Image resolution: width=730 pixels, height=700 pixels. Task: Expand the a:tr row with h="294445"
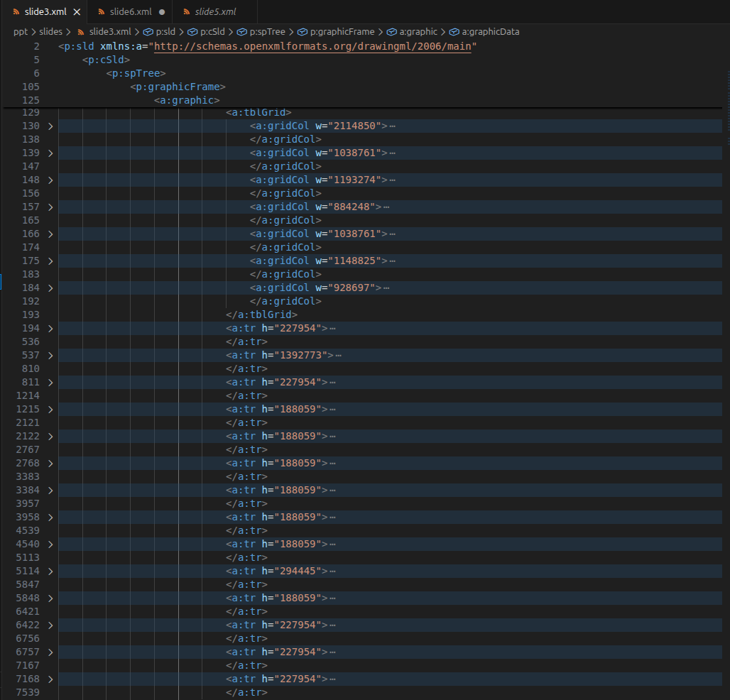tap(50, 571)
